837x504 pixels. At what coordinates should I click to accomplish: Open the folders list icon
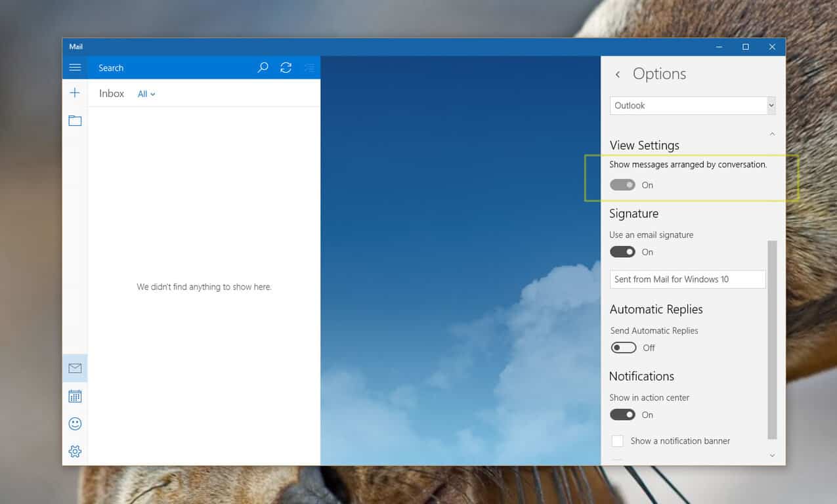75,121
